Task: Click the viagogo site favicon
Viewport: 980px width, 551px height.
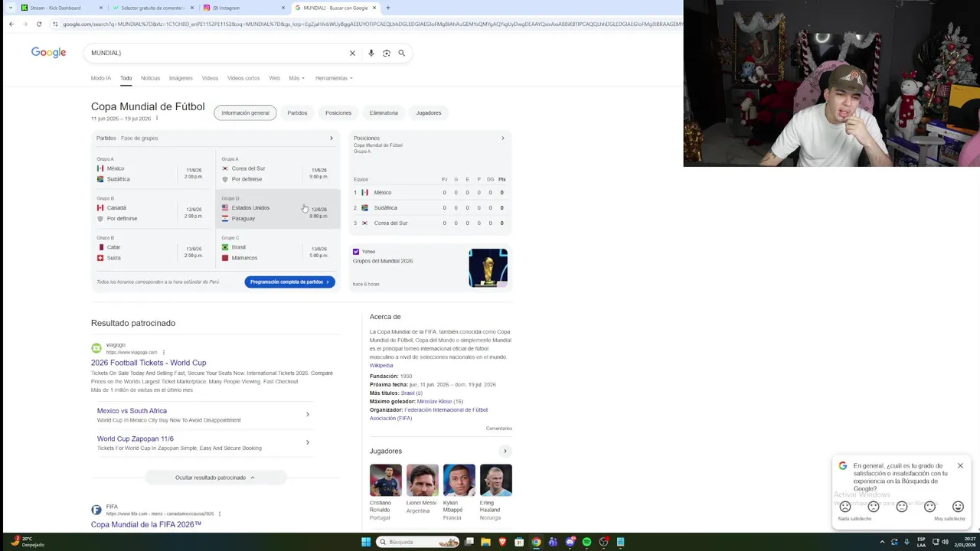Action: coord(96,348)
